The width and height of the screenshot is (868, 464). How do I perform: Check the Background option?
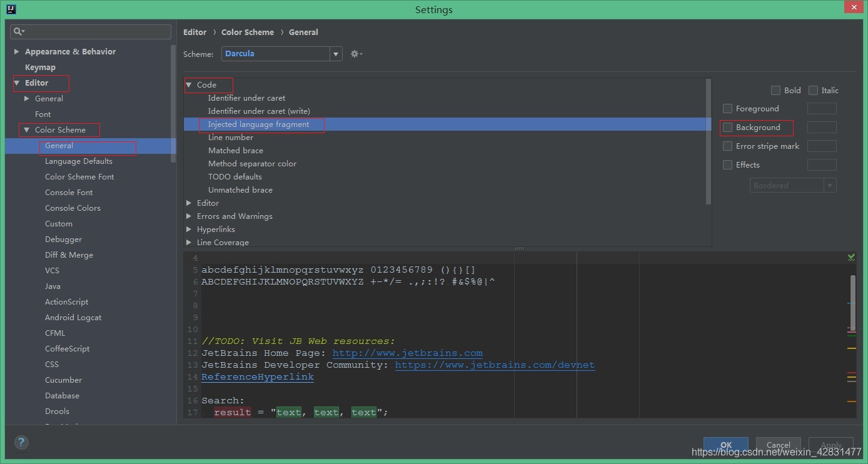pyautogui.click(x=727, y=127)
